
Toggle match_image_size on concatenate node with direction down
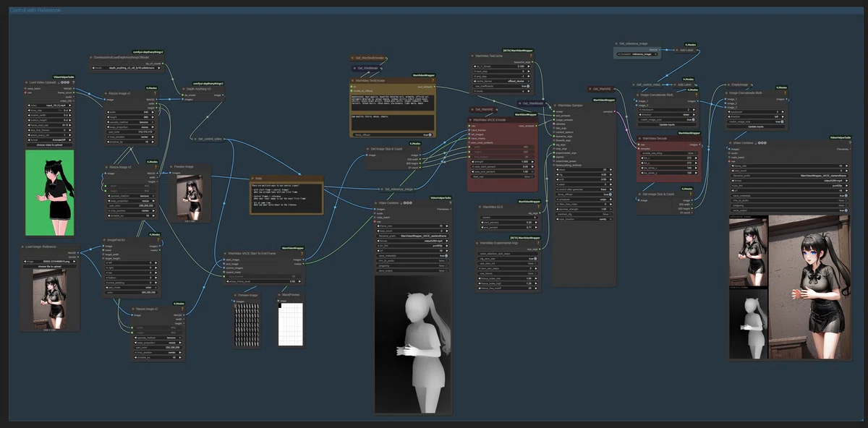pyautogui.click(x=667, y=119)
